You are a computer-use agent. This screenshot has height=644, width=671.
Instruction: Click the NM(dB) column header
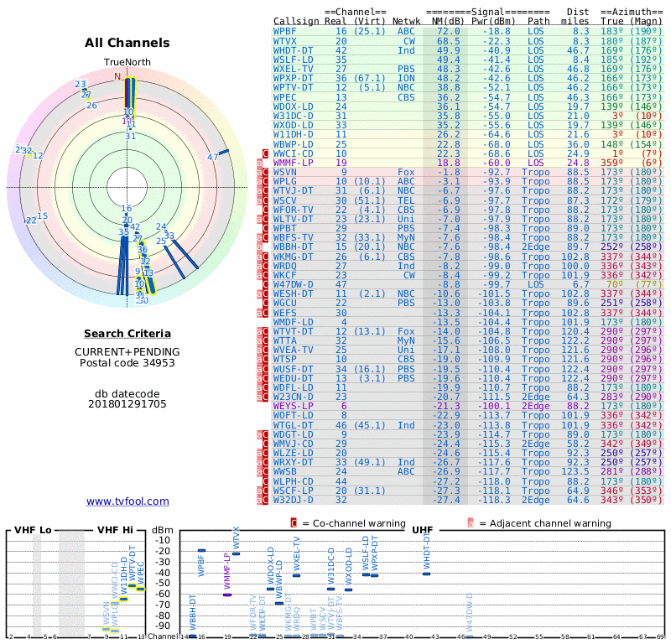coord(449,21)
